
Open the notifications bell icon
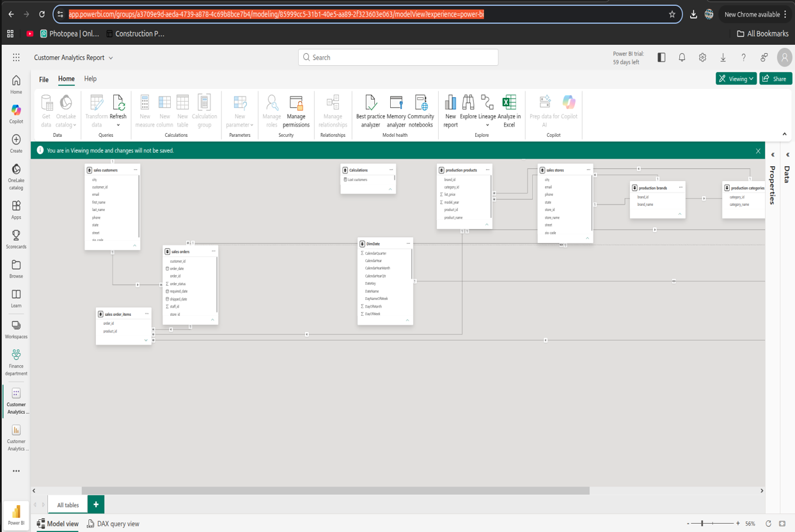click(682, 58)
